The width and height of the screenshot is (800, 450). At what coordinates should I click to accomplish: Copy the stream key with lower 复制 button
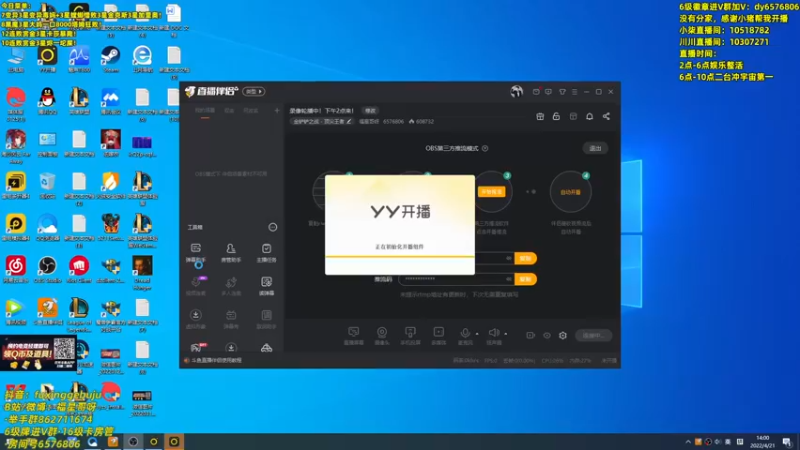[x=525, y=279]
